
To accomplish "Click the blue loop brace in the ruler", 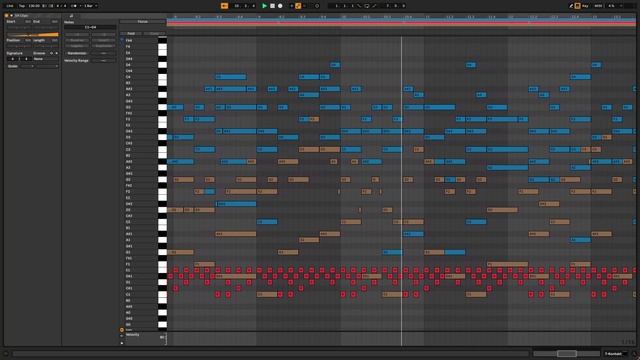I will point(401,20).
